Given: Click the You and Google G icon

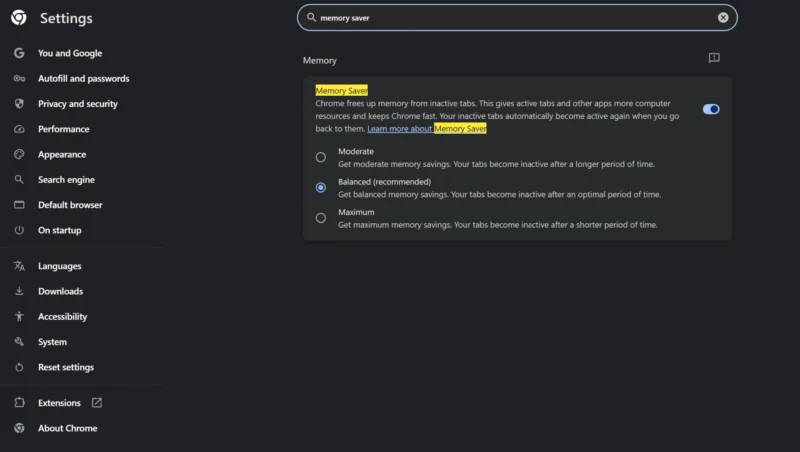Looking at the screenshot, I should pyautogui.click(x=19, y=53).
